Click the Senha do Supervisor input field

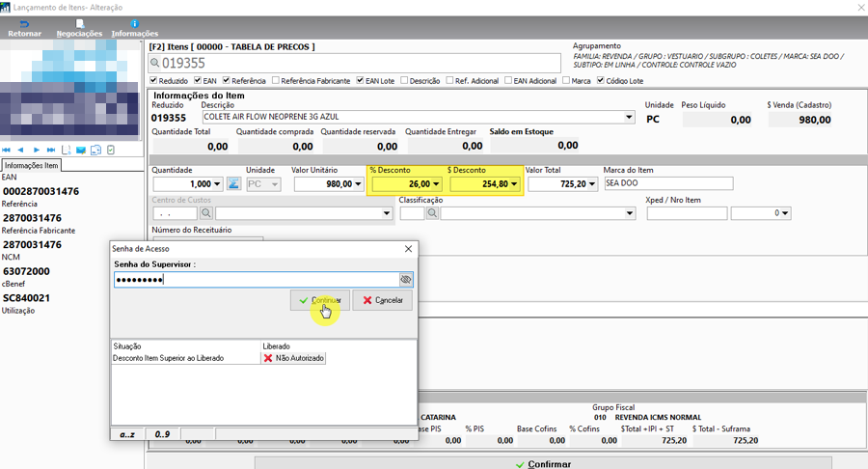point(257,280)
